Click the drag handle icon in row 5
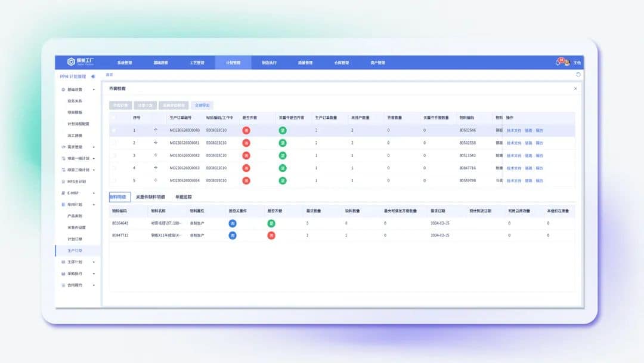The height and width of the screenshot is (363, 644). click(156, 180)
